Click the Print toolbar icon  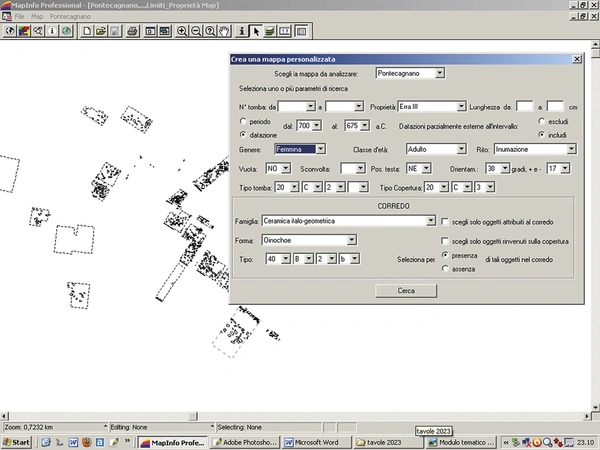coord(131,31)
